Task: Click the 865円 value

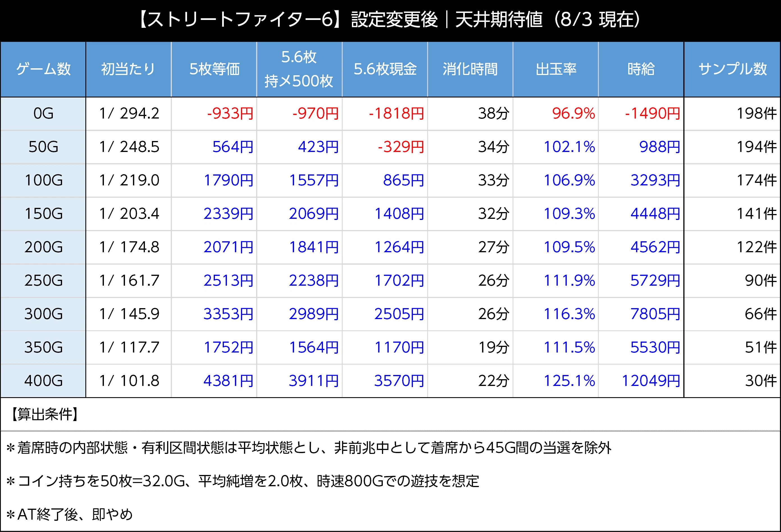Action: [x=404, y=180]
